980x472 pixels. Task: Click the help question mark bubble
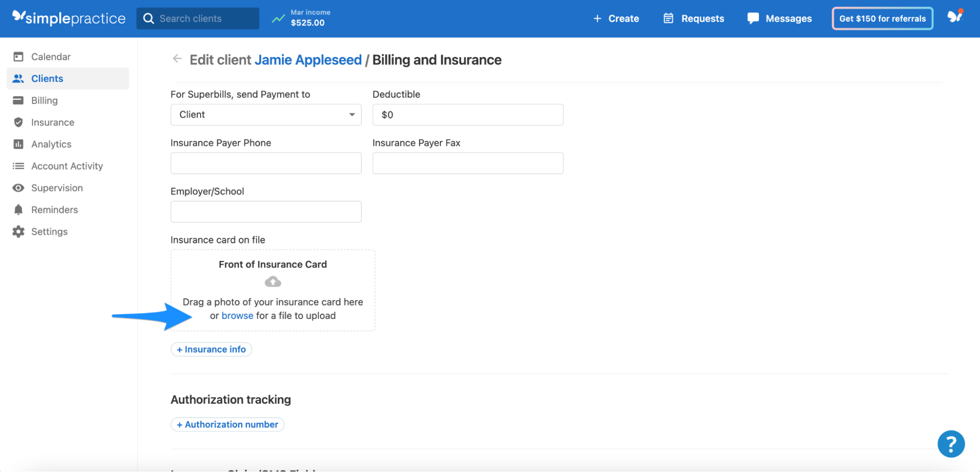click(951, 444)
